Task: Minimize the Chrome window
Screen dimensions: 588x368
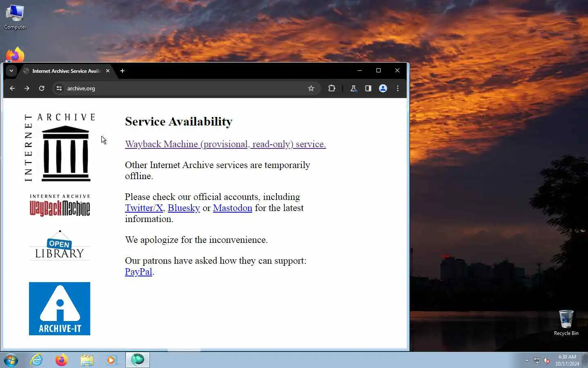Action: pyautogui.click(x=360, y=70)
